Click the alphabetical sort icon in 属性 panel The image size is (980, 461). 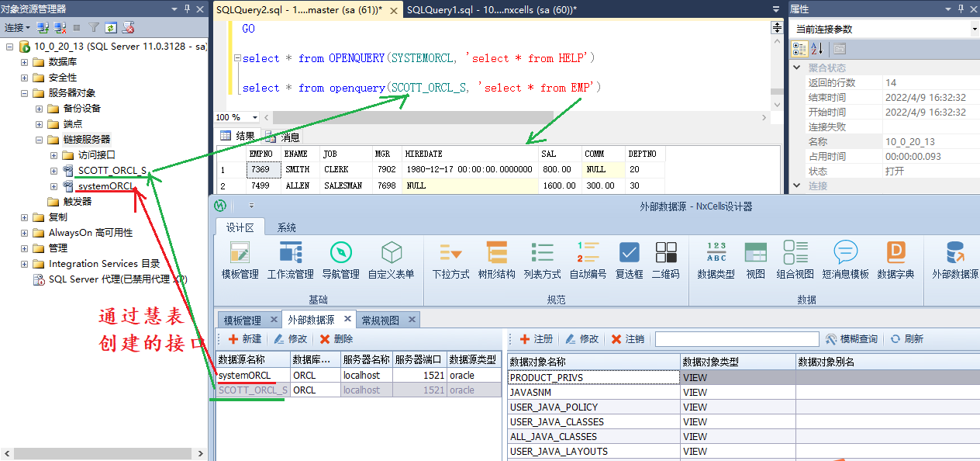pos(816,49)
